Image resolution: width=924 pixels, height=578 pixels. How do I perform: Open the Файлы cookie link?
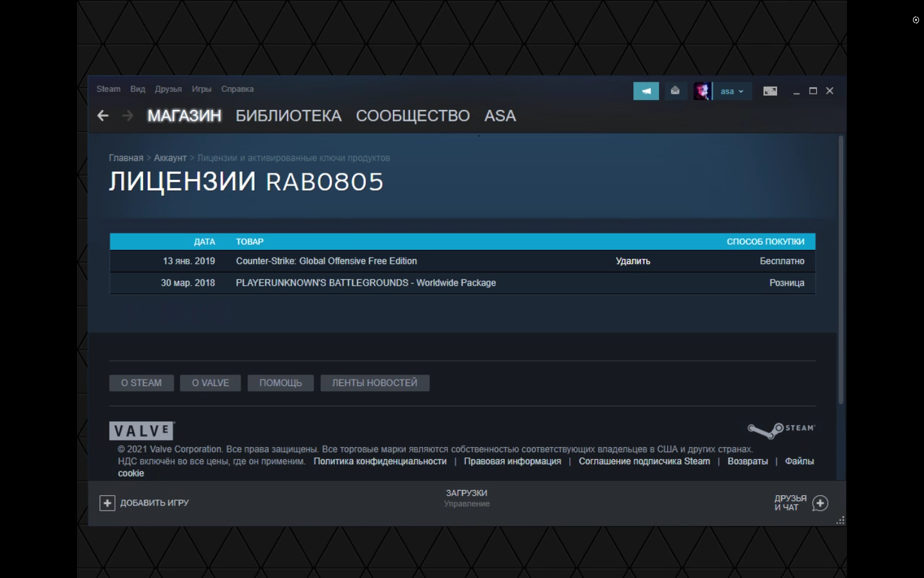(800, 461)
